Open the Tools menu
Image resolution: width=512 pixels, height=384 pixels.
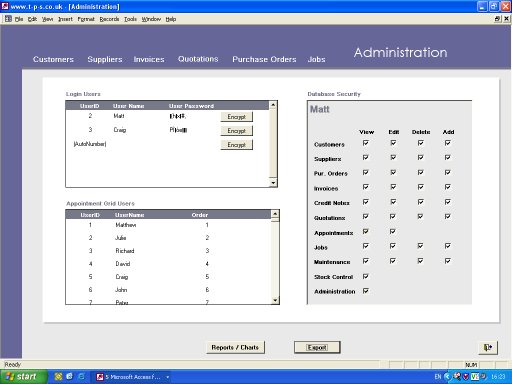[130, 19]
